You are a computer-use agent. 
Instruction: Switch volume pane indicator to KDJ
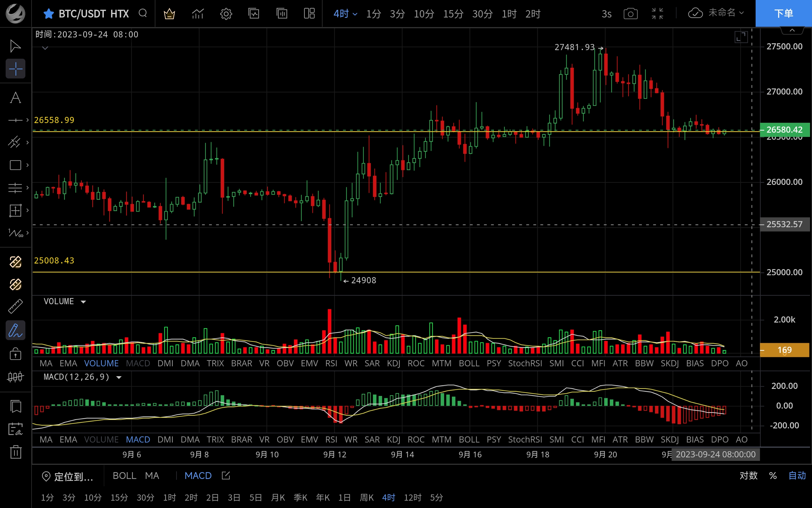(x=394, y=363)
